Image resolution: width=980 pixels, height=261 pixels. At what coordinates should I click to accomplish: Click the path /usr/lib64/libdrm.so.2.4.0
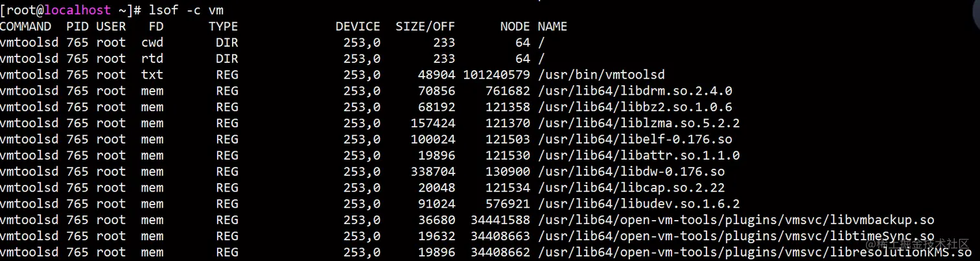(x=635, y=92)
